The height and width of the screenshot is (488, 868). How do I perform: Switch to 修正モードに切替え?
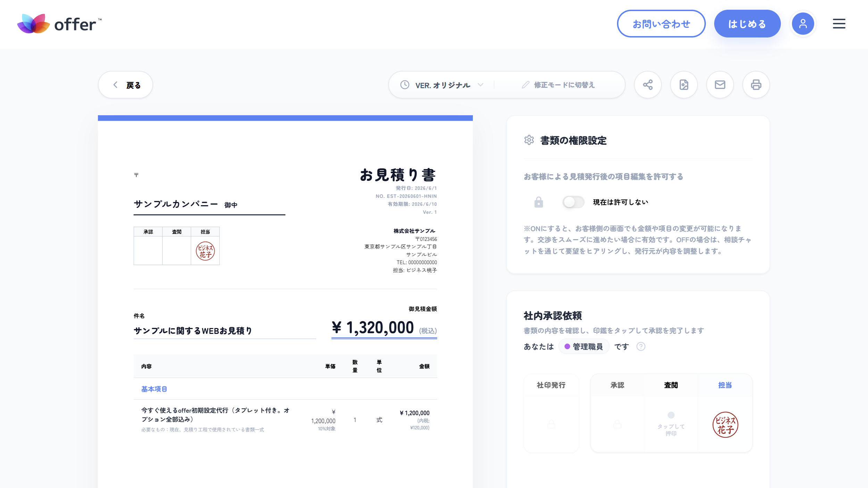(558, 85)
